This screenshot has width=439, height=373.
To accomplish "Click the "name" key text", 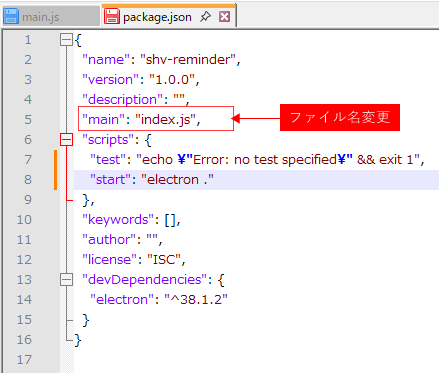I will tap(106, 60).
